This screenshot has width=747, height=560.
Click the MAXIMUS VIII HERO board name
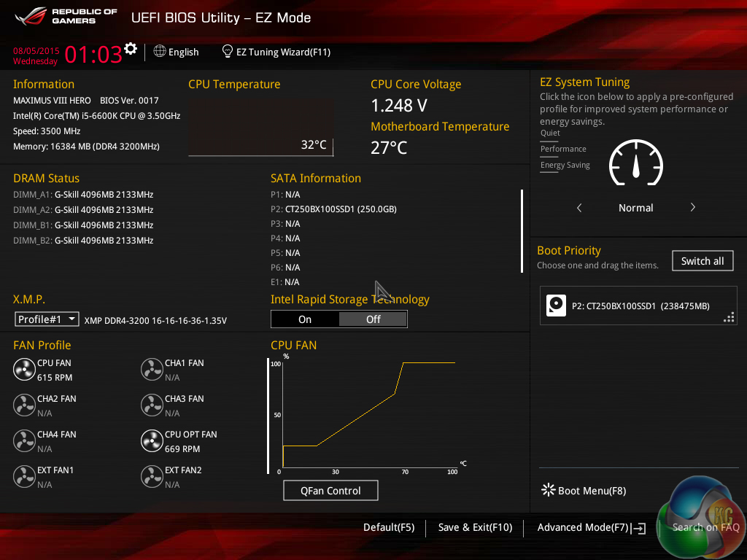tap(52, 101)
